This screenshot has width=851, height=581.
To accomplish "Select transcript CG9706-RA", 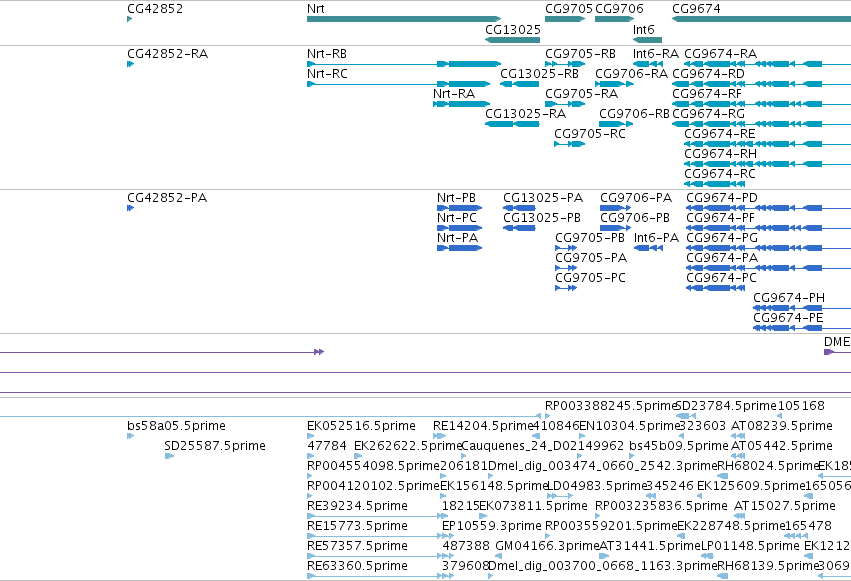I will click(x=614, y=84).
